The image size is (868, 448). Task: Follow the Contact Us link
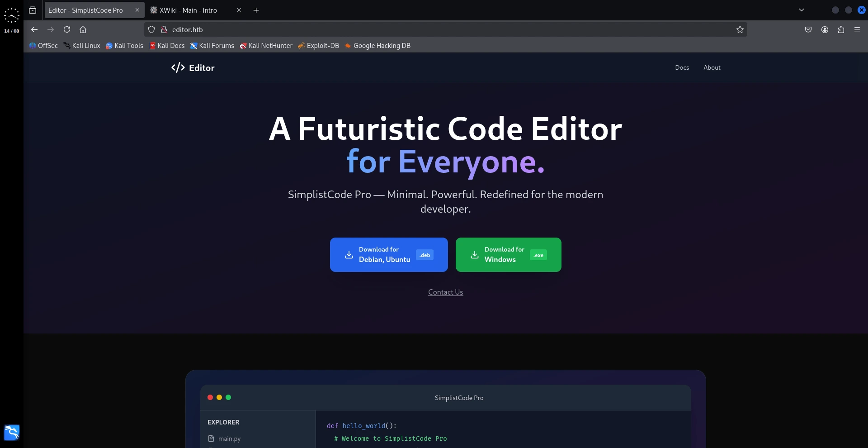click(x=445, y=292)
